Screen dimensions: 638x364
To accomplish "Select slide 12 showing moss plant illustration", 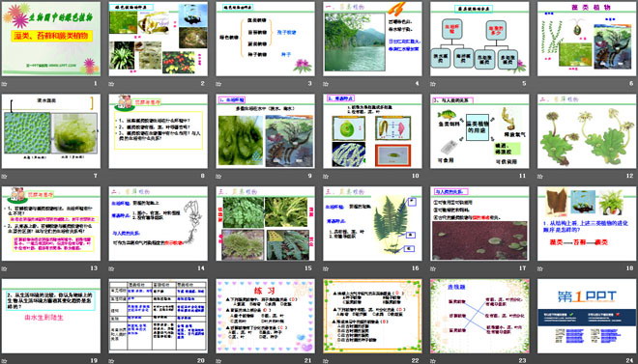I will pyautogui.click(x=587, y=131).
